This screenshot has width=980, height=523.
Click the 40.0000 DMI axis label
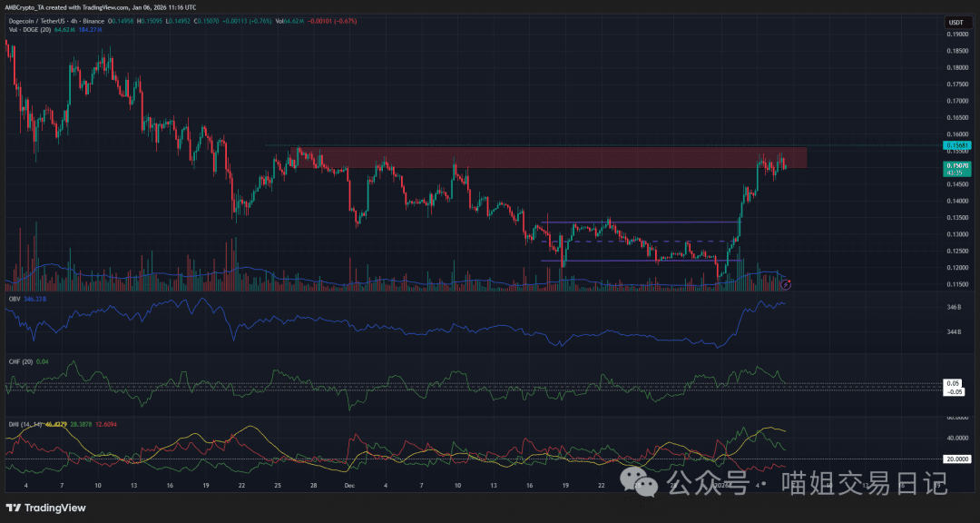956,439
